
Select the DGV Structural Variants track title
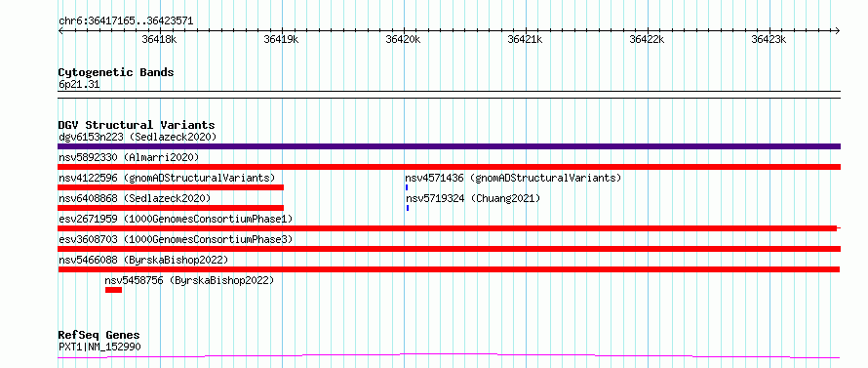click(137, 125)
